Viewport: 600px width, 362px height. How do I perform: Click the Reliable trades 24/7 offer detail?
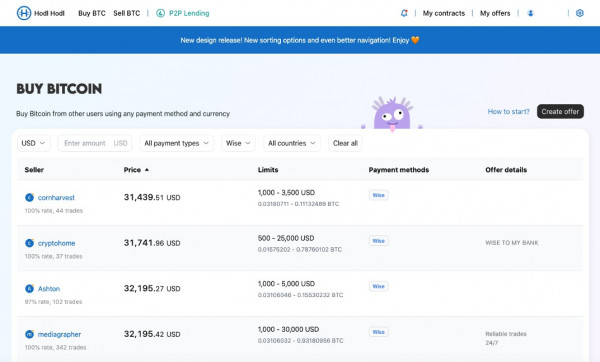pyautogui.click(x=506, y=338)
